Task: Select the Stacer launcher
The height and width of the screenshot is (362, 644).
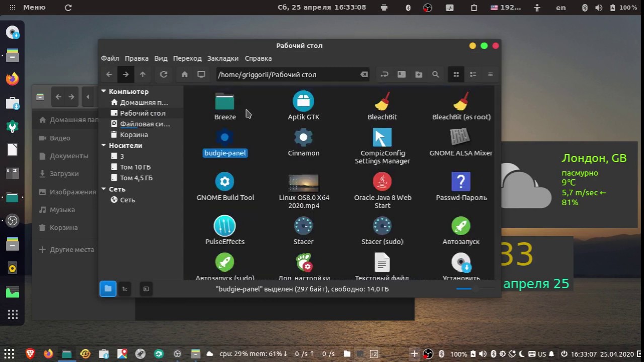Action: (303, 231)
